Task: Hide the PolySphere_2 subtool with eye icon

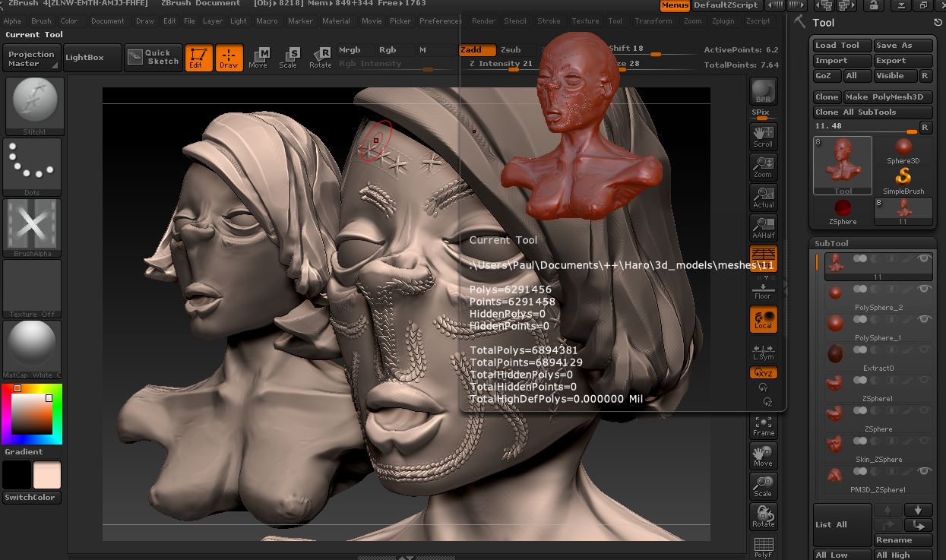Action: 924,289
